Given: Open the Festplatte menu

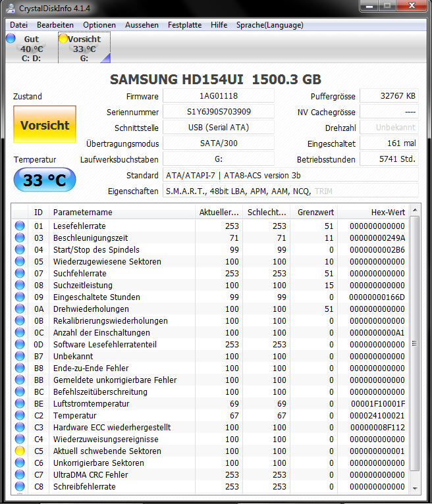Looking at the screenshot, I should [x=184, y=25].
